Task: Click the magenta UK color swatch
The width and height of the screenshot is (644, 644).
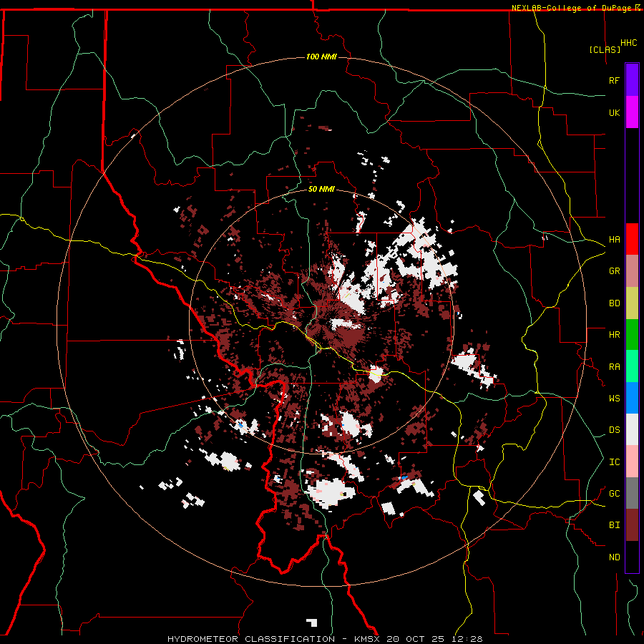Action: pyautogui.click(x=632, y=112)
